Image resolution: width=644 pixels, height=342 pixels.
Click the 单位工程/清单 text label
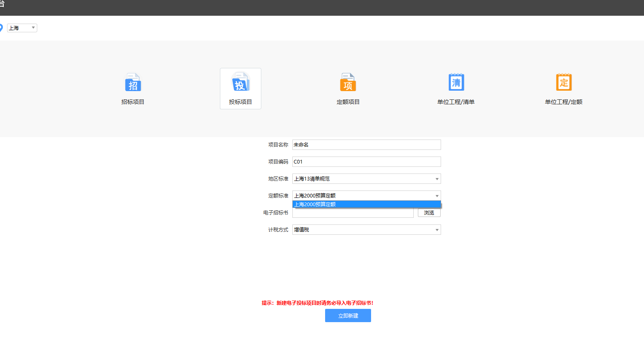pos(456,102)
